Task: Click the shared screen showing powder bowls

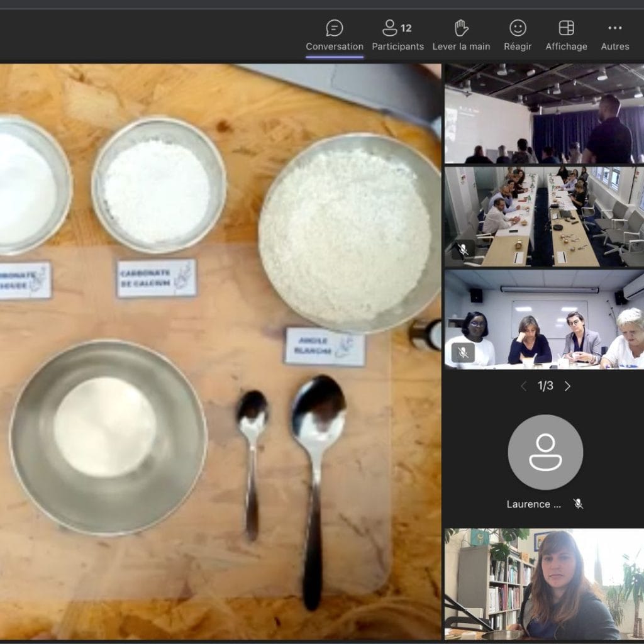Action: pos(220,352)
